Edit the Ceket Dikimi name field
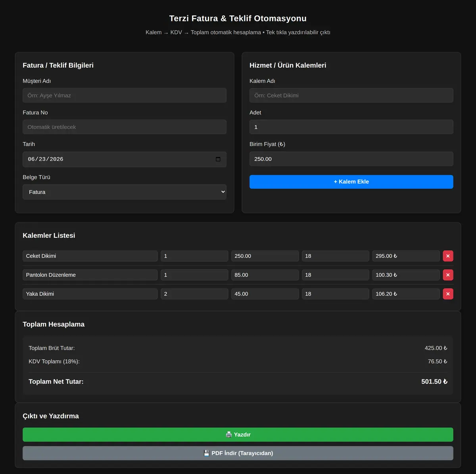Screen dimensions: 476x474 [90, 256]
